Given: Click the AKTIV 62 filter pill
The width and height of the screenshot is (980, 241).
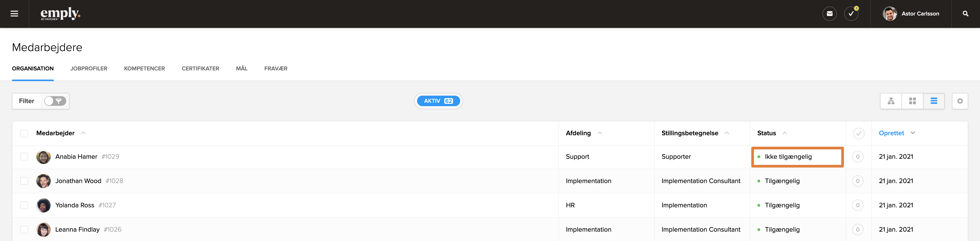Looking at the screenshot, I should pos(438,101).
